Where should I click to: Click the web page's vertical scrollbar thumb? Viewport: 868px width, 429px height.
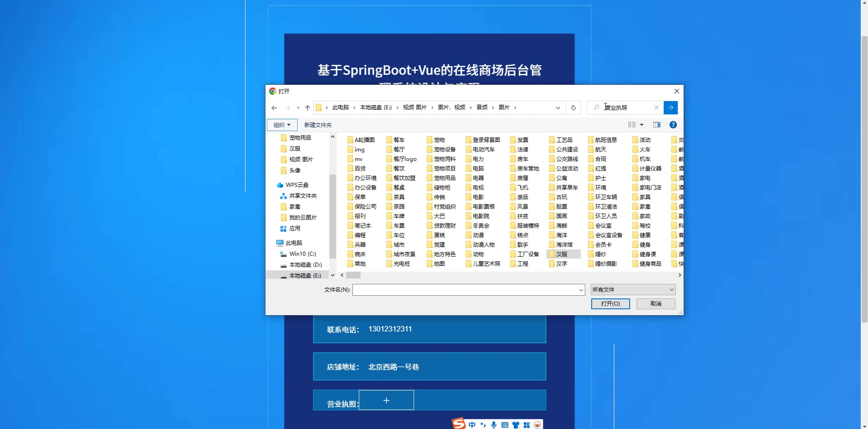pyautogui.click(x=864, y=179)
